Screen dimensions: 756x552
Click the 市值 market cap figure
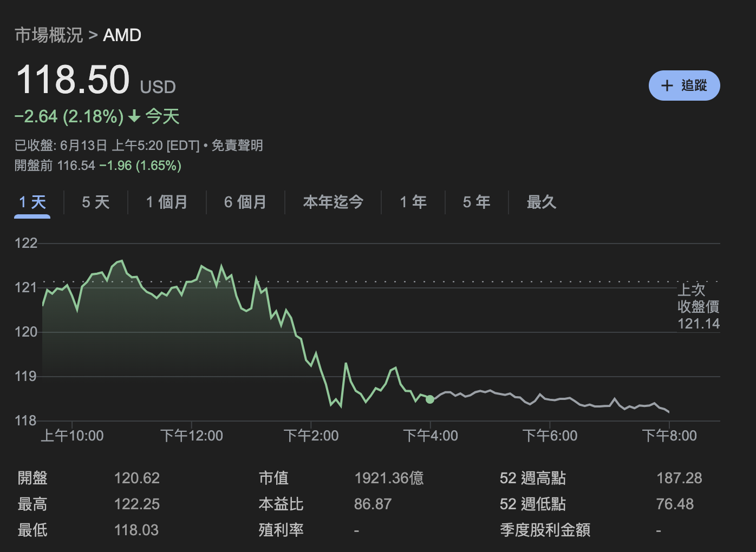click(389, 478)
